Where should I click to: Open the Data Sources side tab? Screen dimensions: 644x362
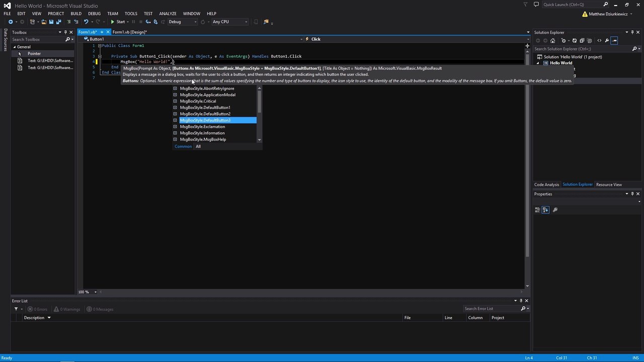[x=6, y=40]
